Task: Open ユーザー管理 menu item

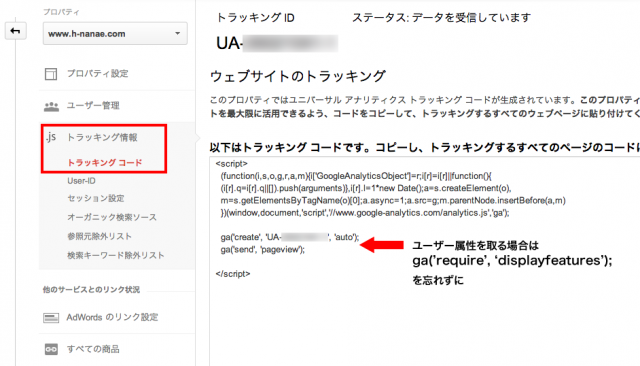Action: click(93, 106)
